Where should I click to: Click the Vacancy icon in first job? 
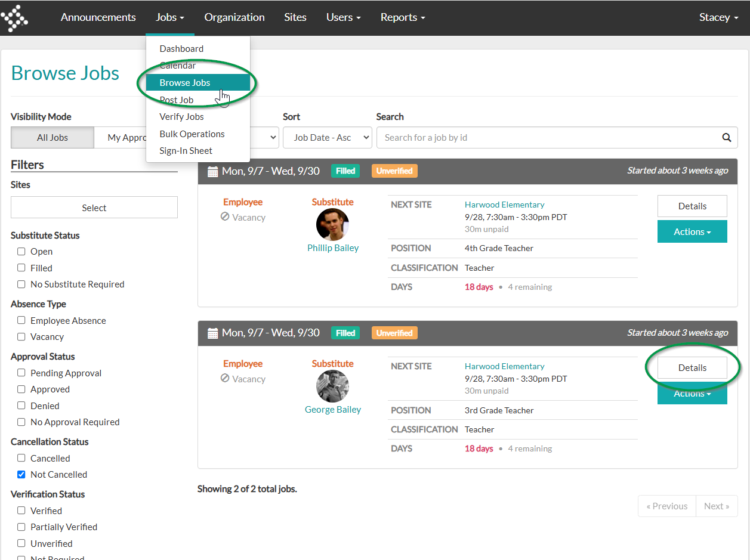[x=225, y=217]
